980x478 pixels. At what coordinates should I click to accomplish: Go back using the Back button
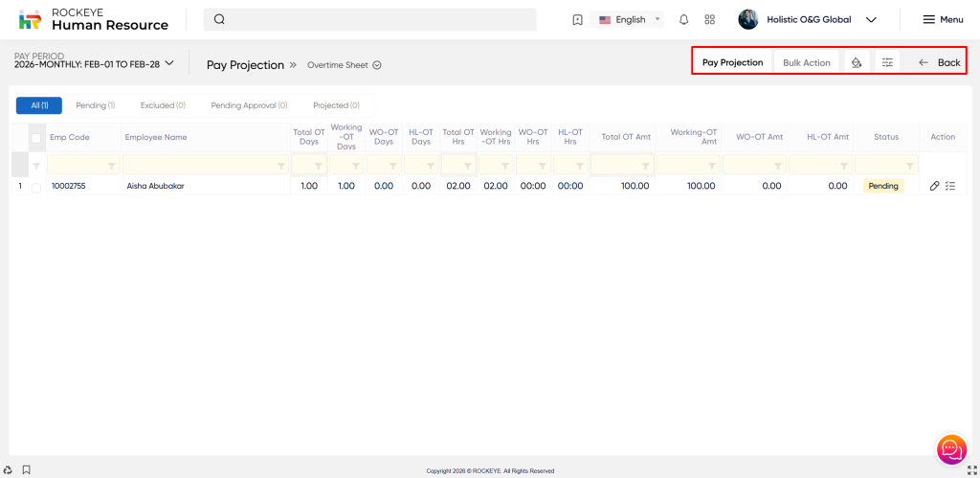pos(939,62)
